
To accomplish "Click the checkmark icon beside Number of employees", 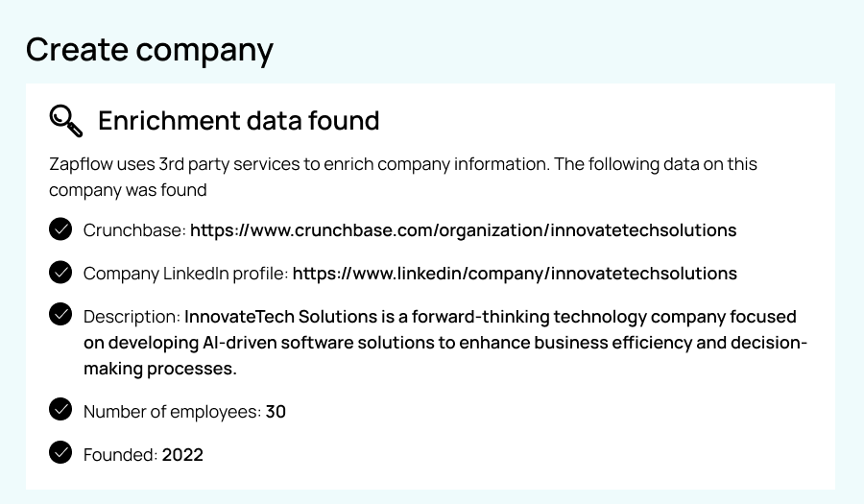I will 60,409.
